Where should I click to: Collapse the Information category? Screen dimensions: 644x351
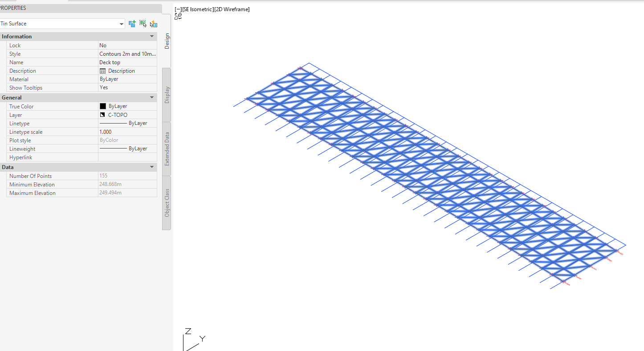click(152, 36)
